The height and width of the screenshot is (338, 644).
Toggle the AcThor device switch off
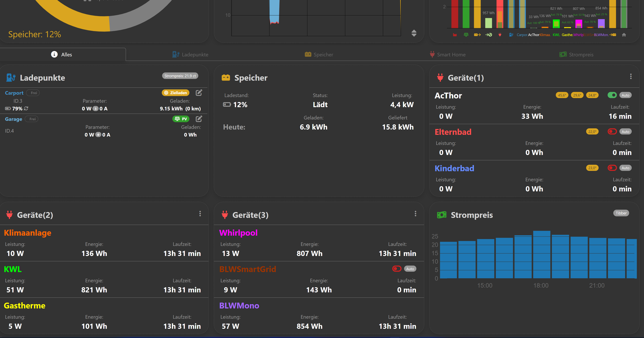[612, 95]
